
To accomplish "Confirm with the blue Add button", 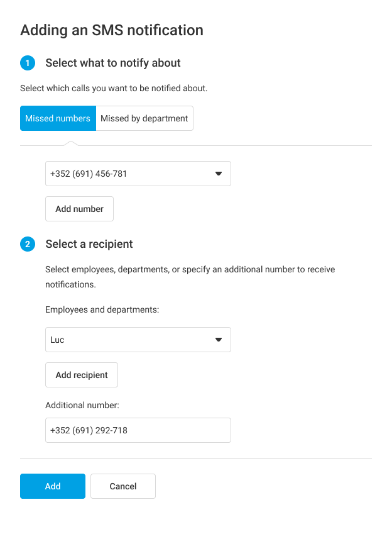I will click(x=53, y=486).
